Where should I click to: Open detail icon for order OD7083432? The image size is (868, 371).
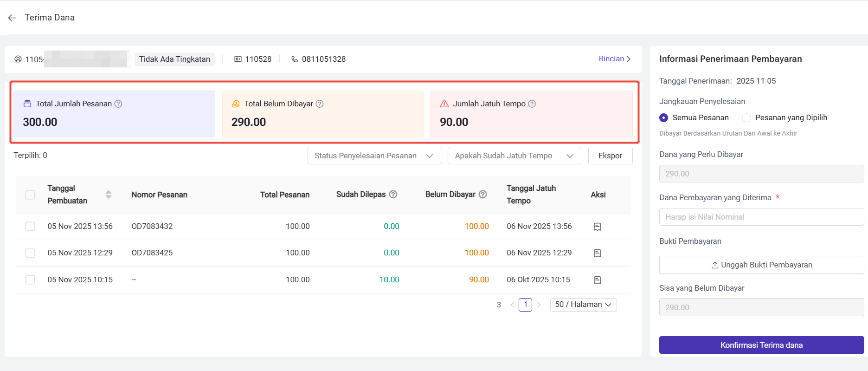[x=598, y=227]
